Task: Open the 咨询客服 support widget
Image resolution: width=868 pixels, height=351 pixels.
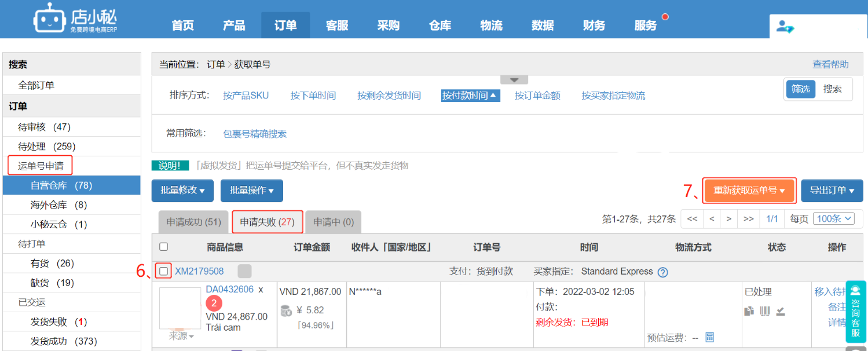Action: click(x=855, y=311)
